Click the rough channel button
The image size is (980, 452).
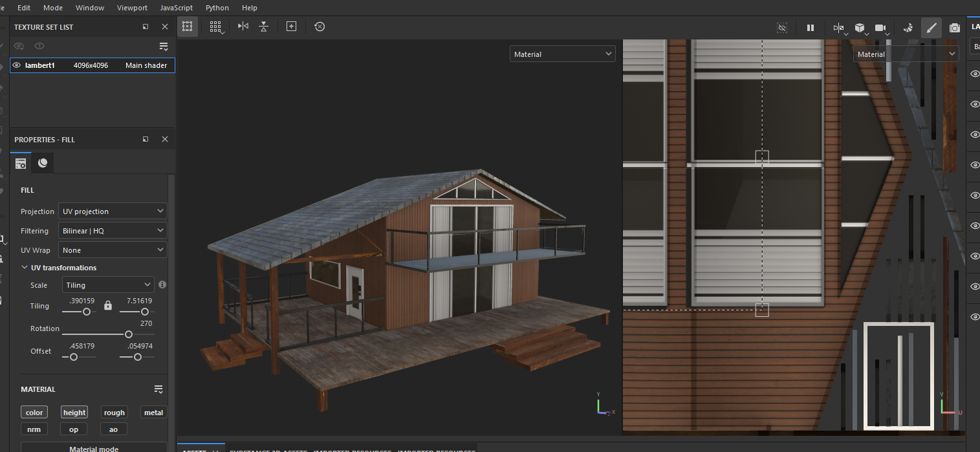114,413
